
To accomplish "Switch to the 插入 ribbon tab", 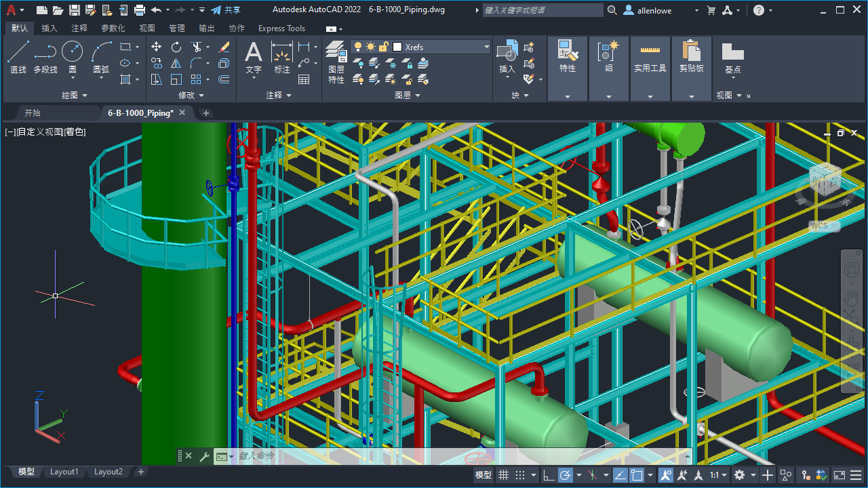I will 49,28.
